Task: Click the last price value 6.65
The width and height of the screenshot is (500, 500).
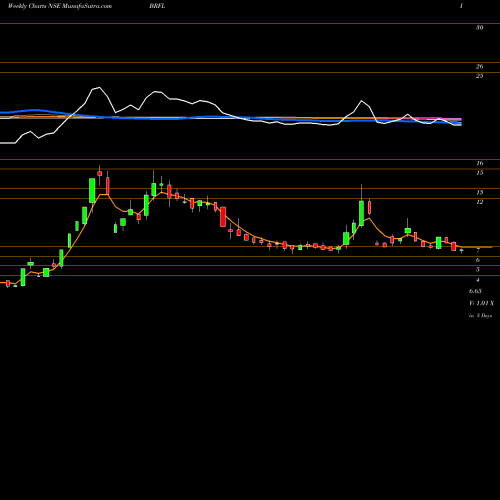Action: click(x=475, y=291)
